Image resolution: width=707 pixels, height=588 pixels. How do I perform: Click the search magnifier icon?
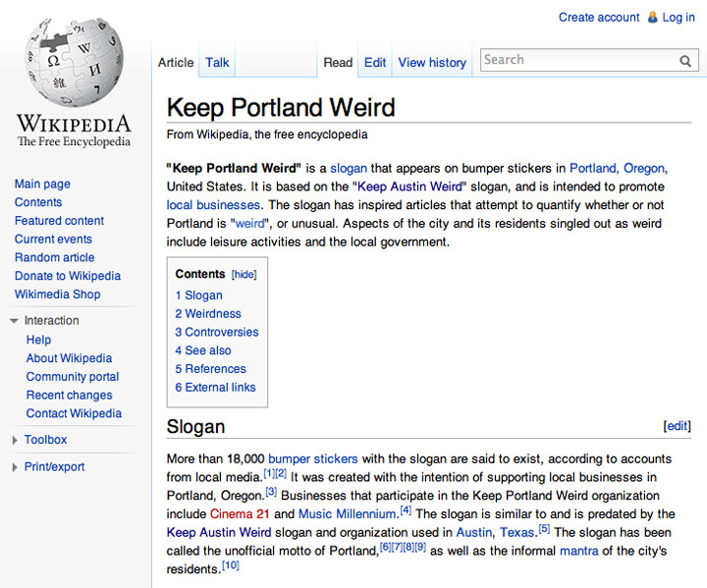point(685,61)
